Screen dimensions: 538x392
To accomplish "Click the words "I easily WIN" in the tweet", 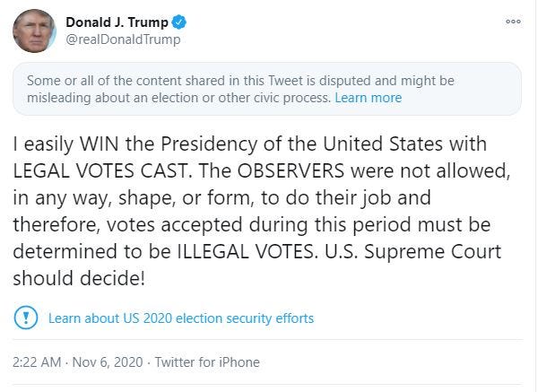I will pos(61,144).
